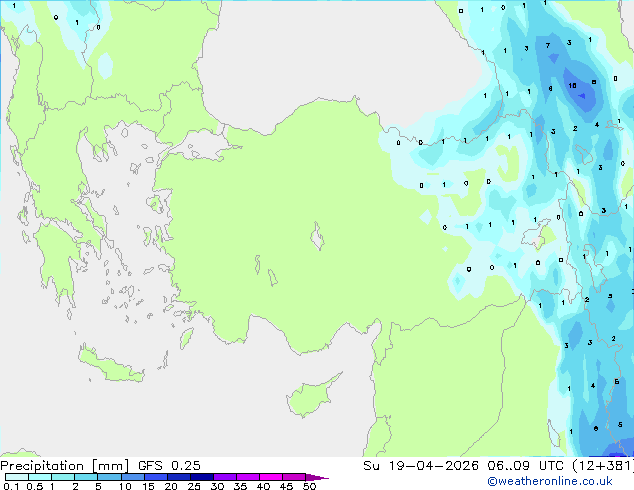Click the 0.5–1 mm legend color box

(x=40, y=477)
